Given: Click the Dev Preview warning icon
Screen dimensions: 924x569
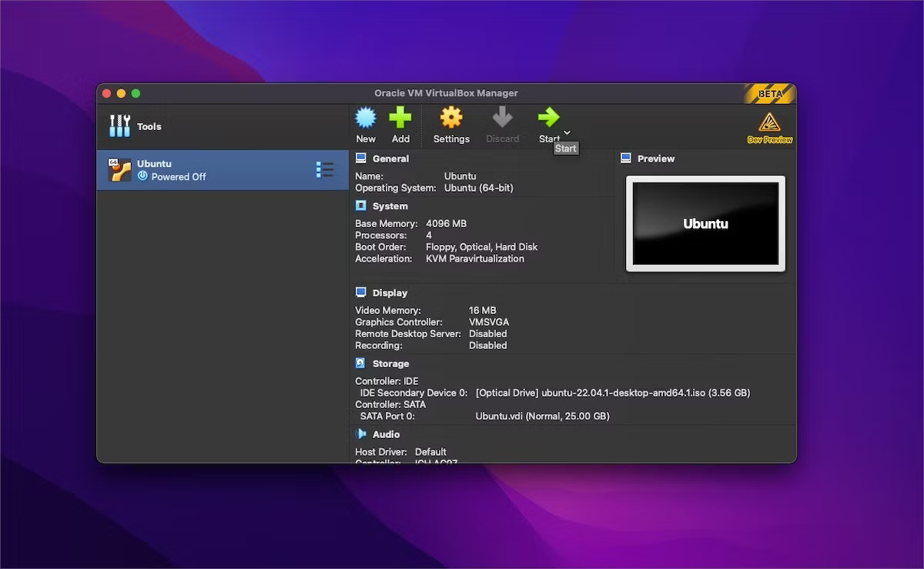Looking at the screenshot, I should click(x=768, y=123).
